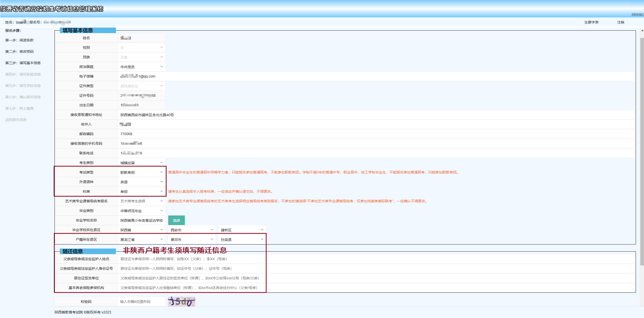The image size is (644, 318).
Task: Expand the 外语语种 dropdown
Action: click(141, 182)
